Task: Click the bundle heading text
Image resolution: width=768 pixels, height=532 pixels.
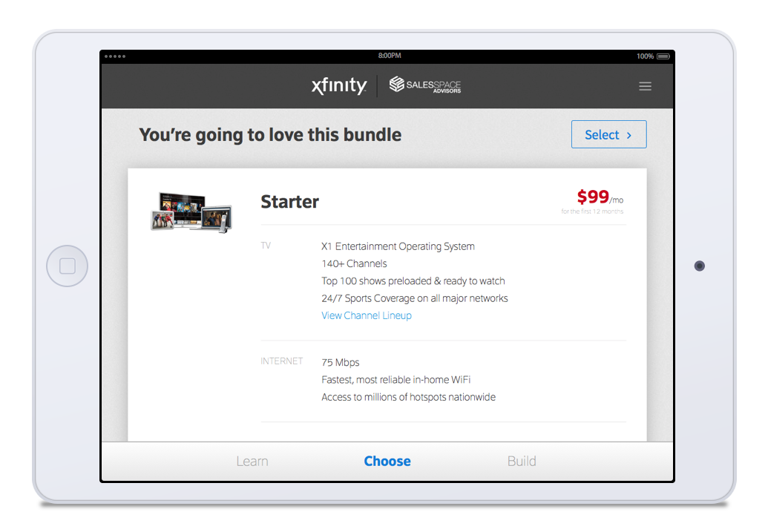Action: click(270, 135)
